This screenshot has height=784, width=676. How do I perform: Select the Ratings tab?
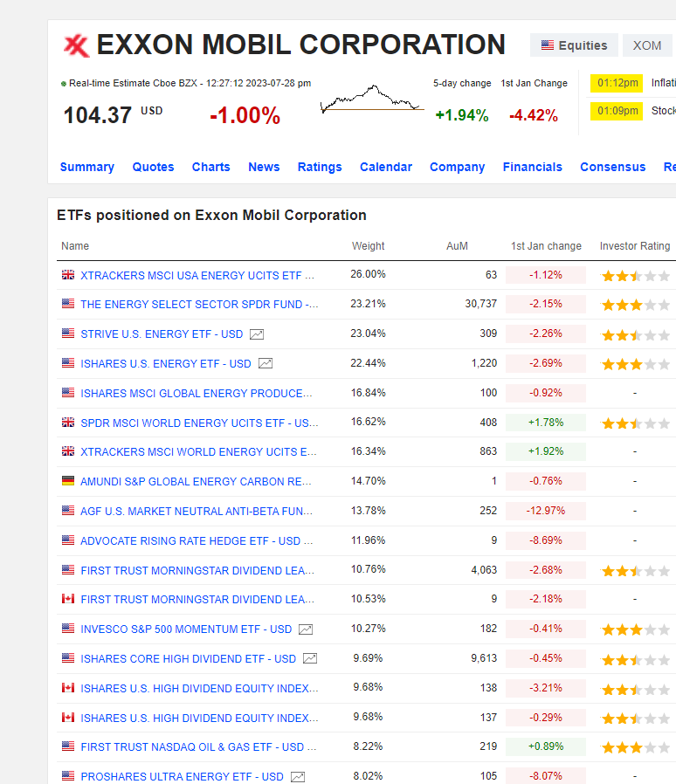pyautogui.click(x=320, y=167)
